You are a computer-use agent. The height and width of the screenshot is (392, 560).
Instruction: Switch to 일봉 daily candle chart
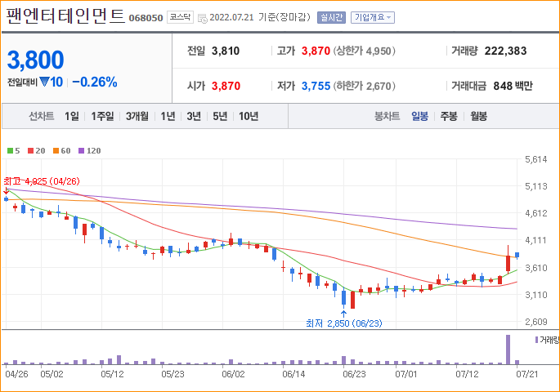coord(419,116)
